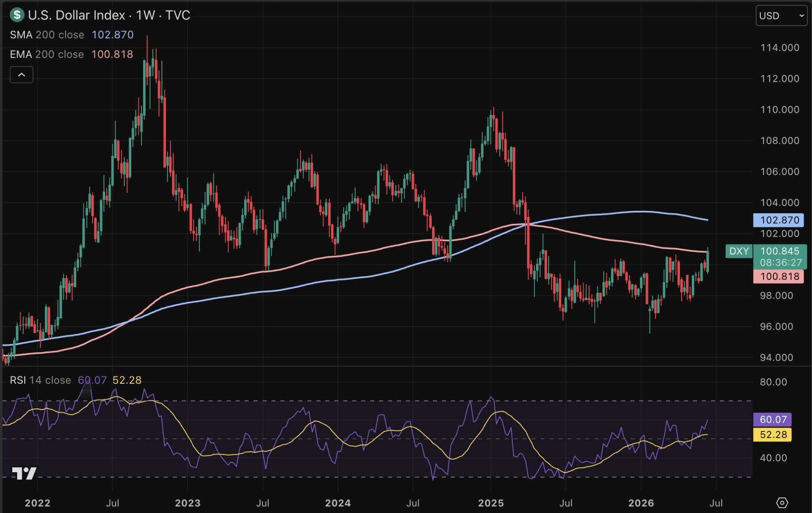Click the 2026 time axis label

(x=641, y=503)
